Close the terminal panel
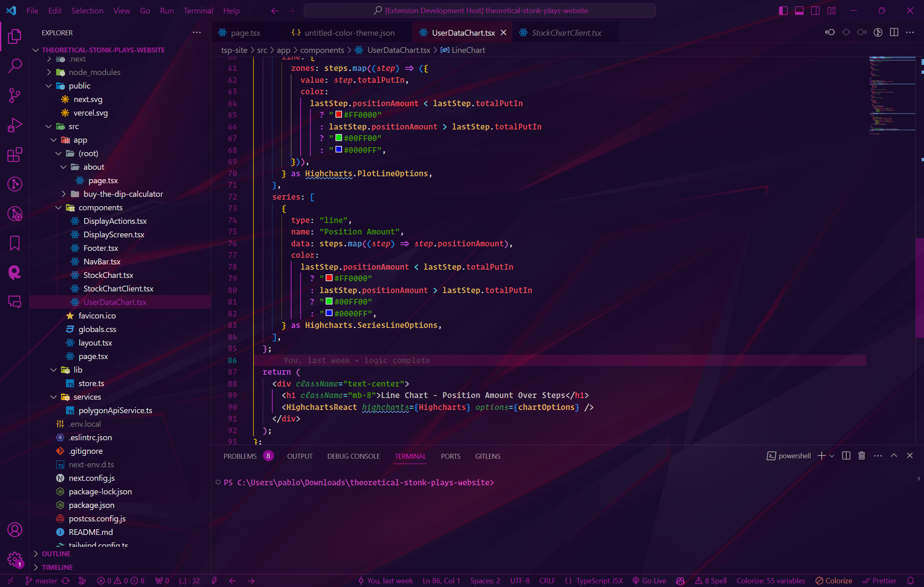Viewport: 924px width, 587px height. click(910, 455)
